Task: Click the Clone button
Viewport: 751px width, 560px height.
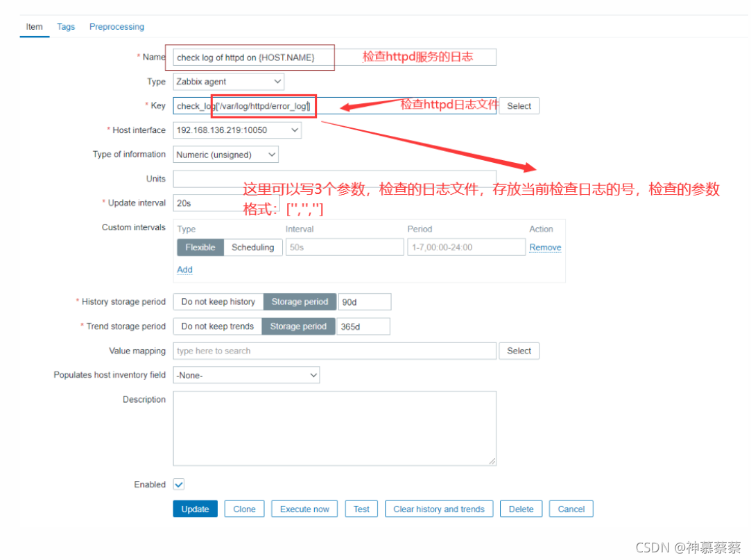Action: pyautogui.click(x=244, y=509)
